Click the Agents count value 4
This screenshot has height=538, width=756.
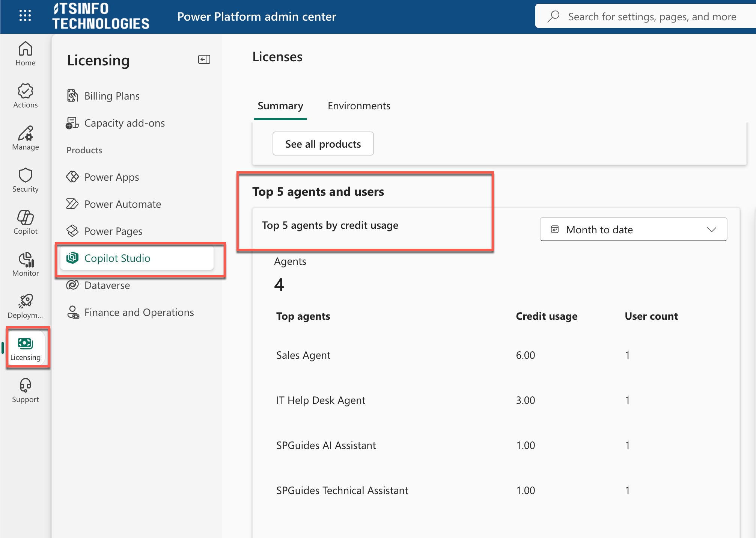(279, 284)
